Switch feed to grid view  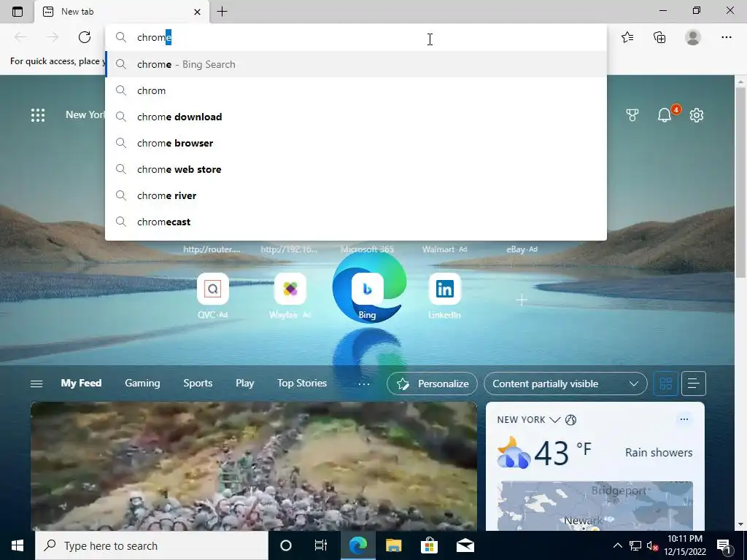(665, 384)
